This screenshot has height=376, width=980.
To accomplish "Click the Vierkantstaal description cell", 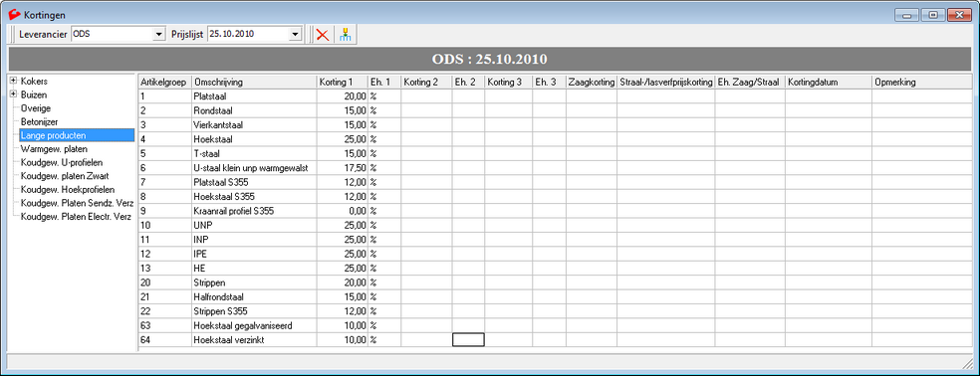I will [254, 125].
